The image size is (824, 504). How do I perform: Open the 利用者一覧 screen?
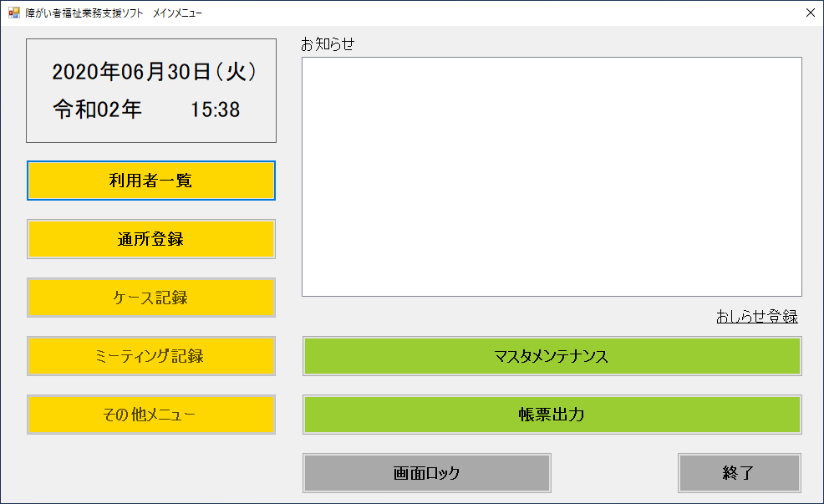[151, 181]
